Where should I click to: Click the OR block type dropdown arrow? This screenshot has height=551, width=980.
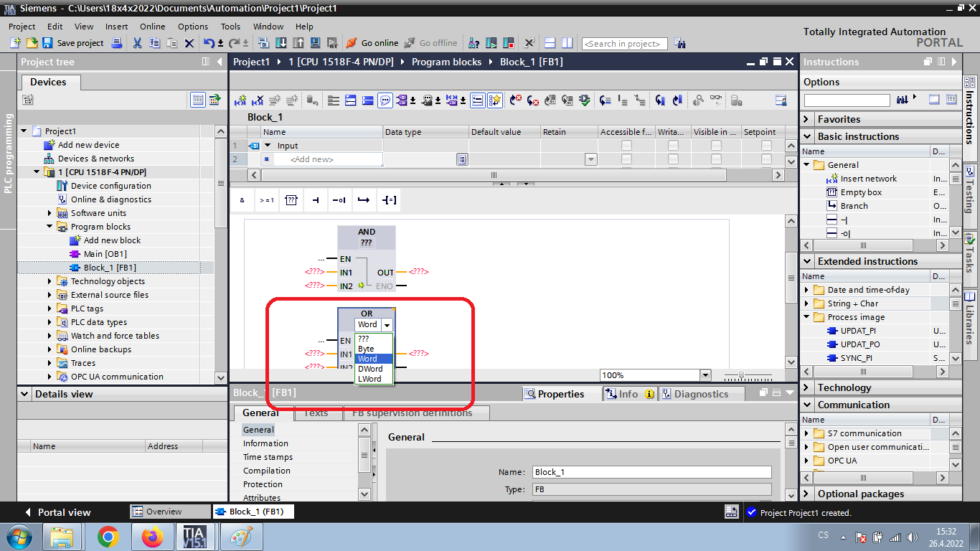[x=387, y=325]
